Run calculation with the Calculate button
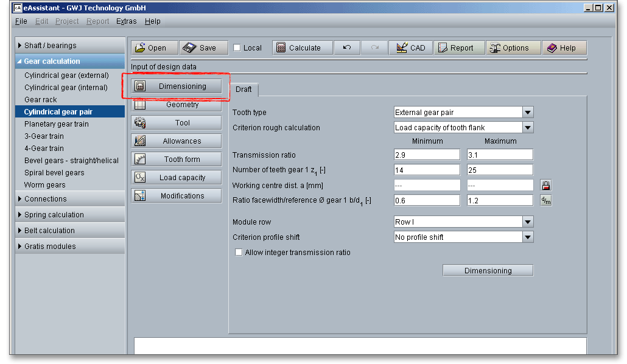 pyautogui.click(x=303, y=48)
